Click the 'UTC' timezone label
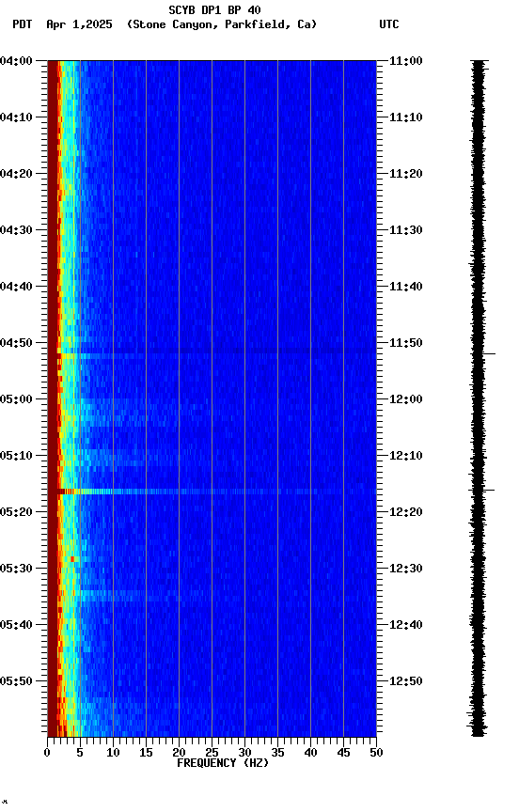519x812 pixels. [x=389, y=24]
